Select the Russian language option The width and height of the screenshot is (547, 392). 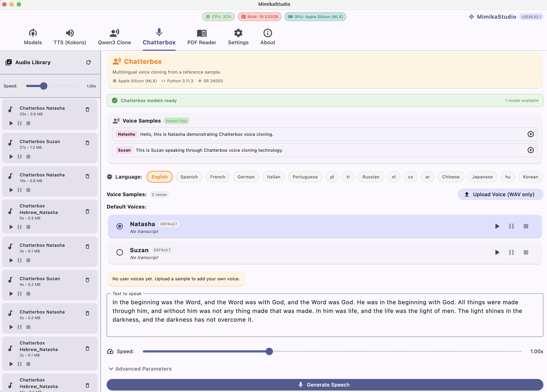(x=371, y=177)
